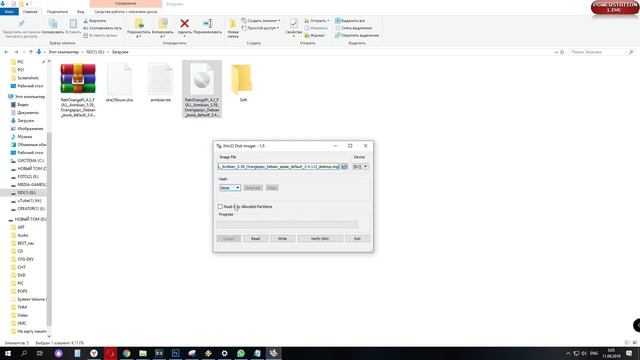Select the RetrOrangePi disk image file
Screen dimensions: 640x360
(x=202, y=89)
